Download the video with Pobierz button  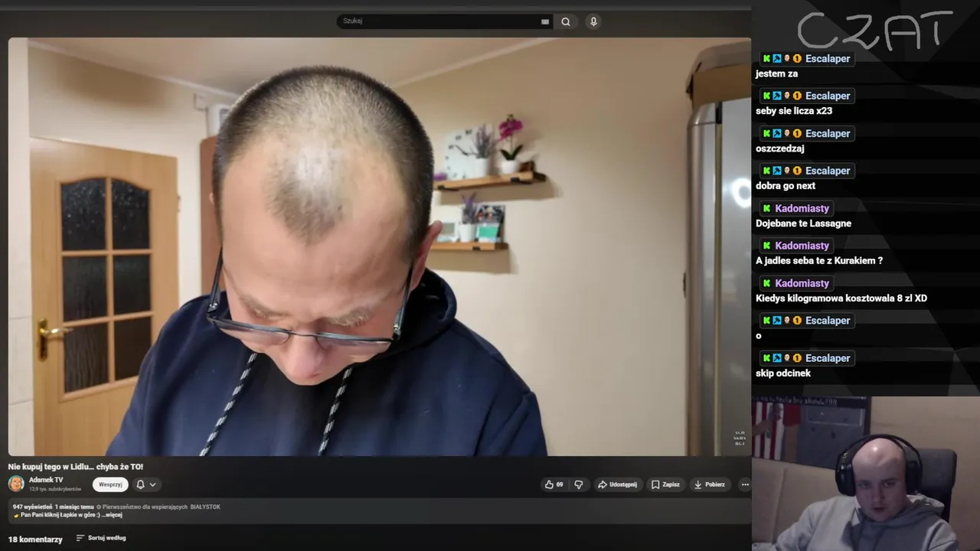pos(709,484)
